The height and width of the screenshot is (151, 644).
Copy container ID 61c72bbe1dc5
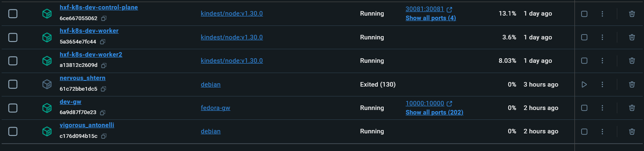tap(104, 89)
